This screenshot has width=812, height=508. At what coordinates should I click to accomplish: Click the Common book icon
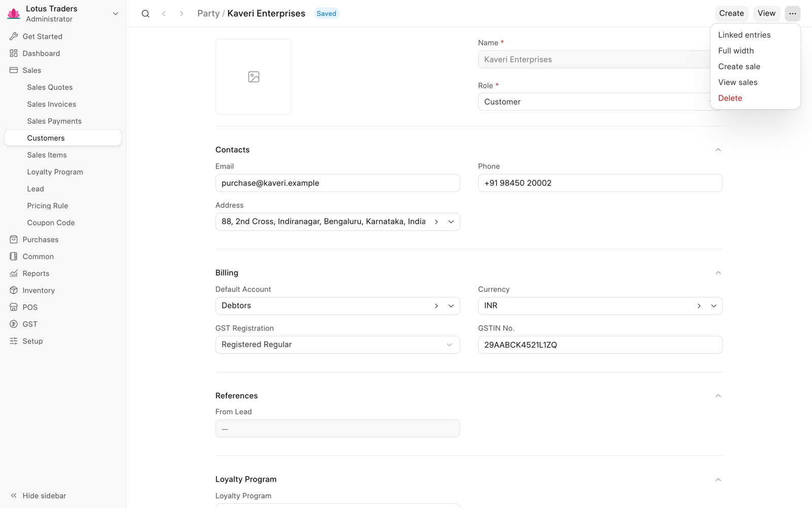pyautogui.click(x=14, y=257)
